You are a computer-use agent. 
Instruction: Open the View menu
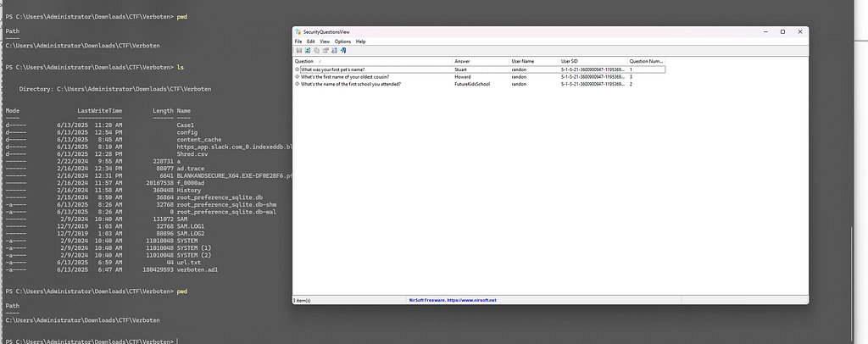point(325,42)
